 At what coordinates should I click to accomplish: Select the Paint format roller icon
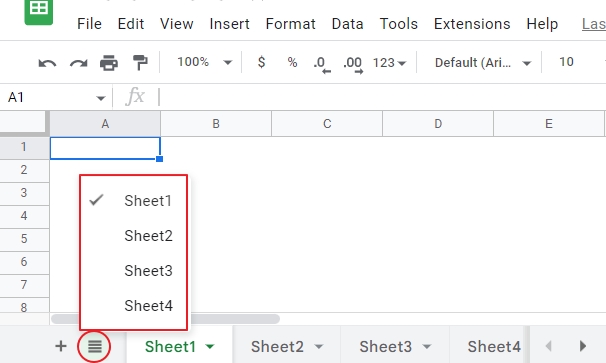click(x=140, y=63)
